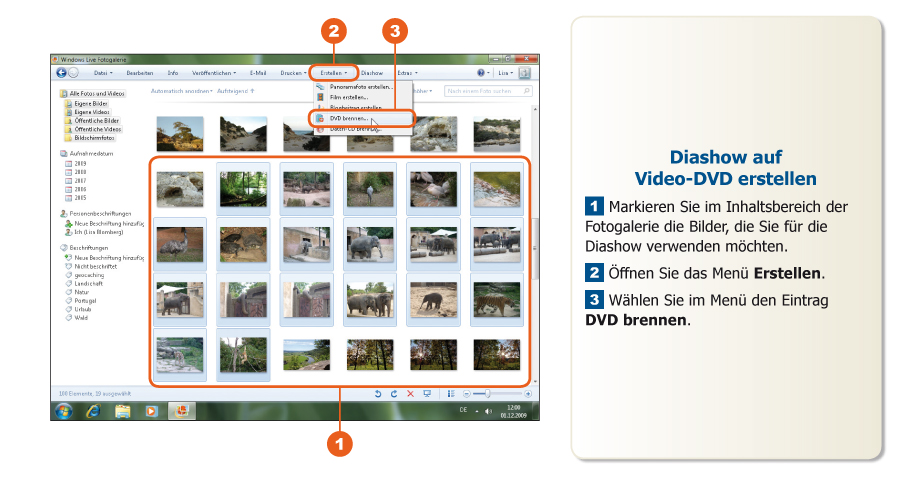
Task: Click the Diashow toolbar button
Action: click(372, 73)
